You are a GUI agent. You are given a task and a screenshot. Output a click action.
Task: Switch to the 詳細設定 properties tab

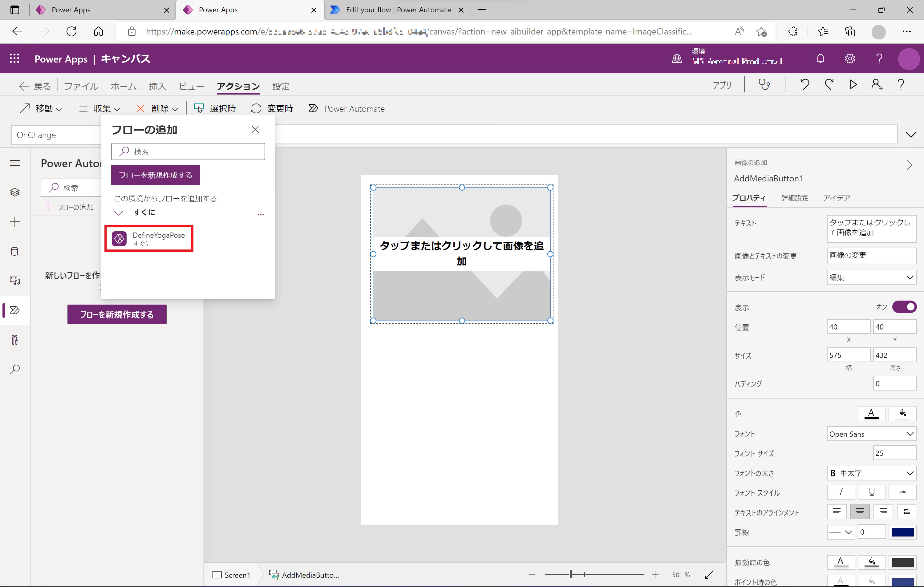[795, 198]
